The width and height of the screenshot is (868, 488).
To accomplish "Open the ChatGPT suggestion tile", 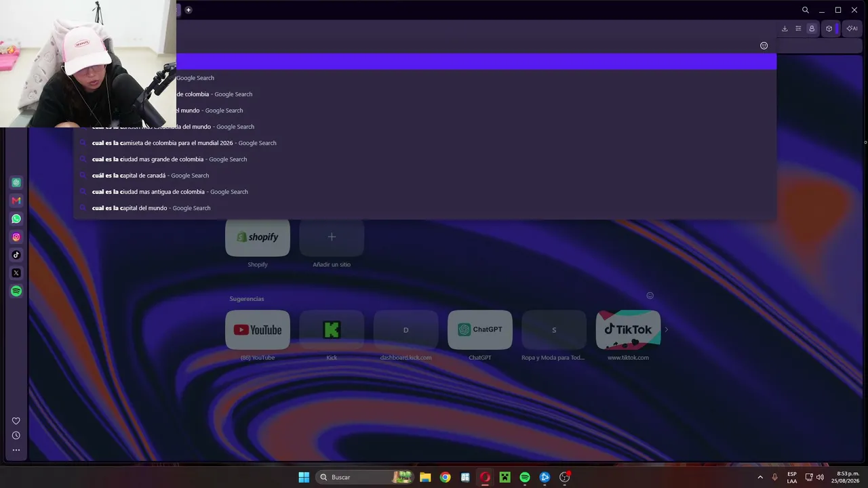I will tap(480, 330).
